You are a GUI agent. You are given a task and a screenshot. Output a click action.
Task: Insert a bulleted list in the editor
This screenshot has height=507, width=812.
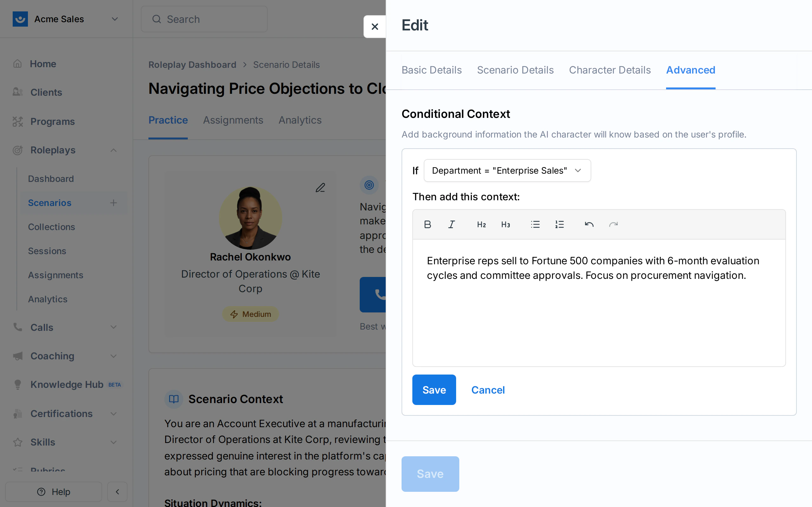(x=535, y=224)
